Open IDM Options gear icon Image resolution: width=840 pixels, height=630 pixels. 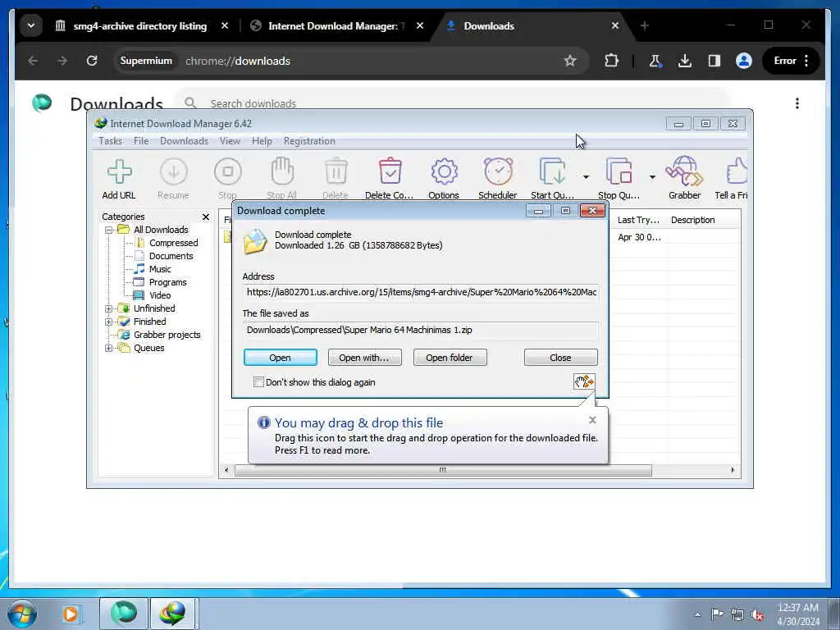point(444,172)
